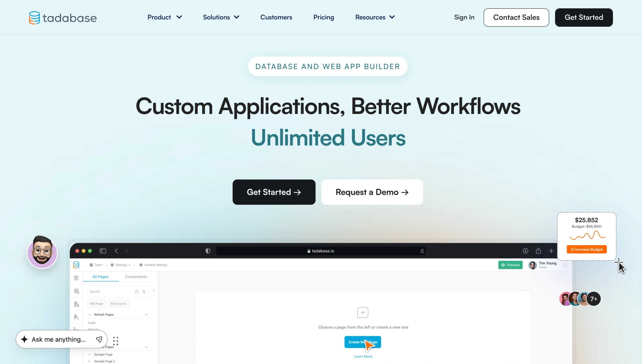Click the sparkle AI icon in chat box
642x364 pixels.
click(x=24, y=339)
